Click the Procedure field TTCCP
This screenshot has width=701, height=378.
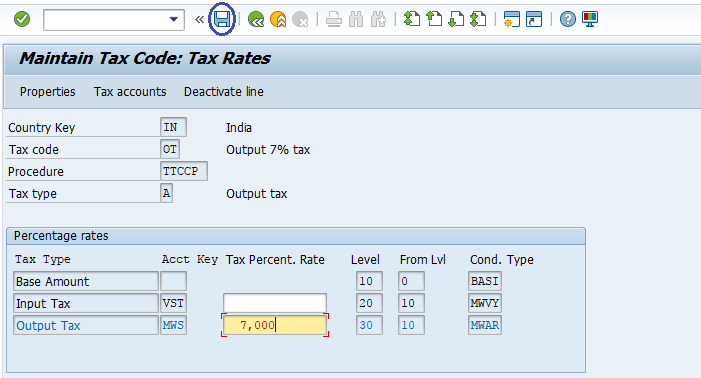[x=184, y=171]
